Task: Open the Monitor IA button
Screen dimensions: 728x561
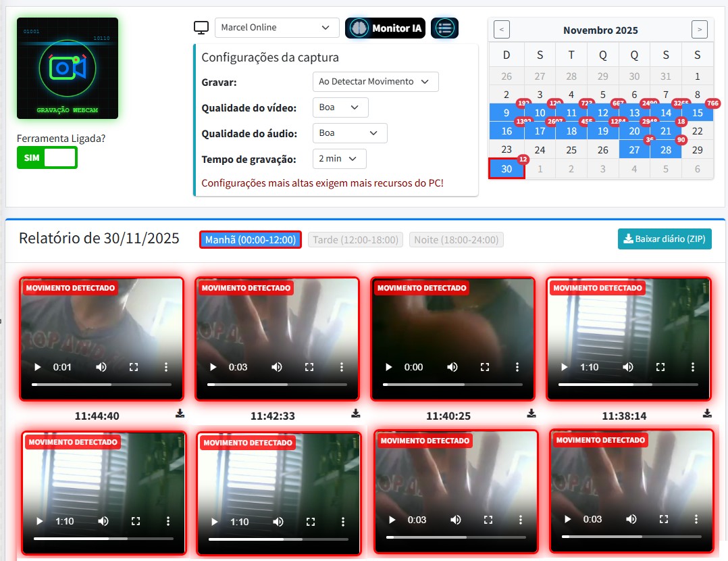Action: [x=385, y=28]
